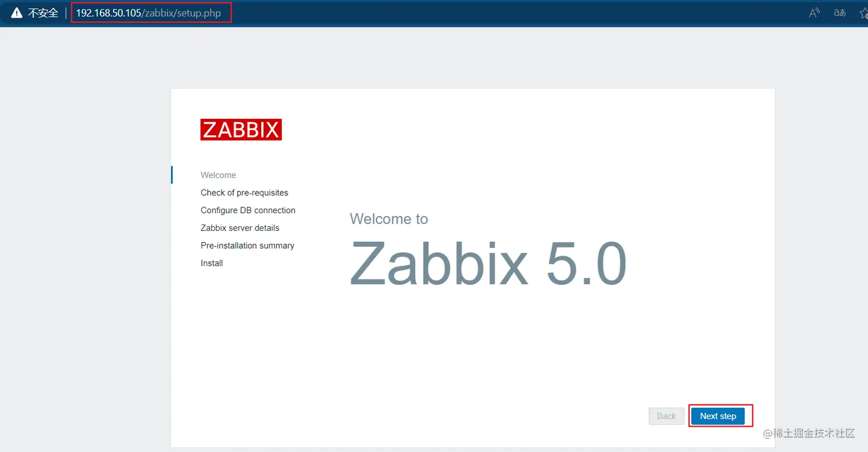Select the Install step
This screenshot has height=452, width=868.
pyautogui.click(x=212, y=263)
